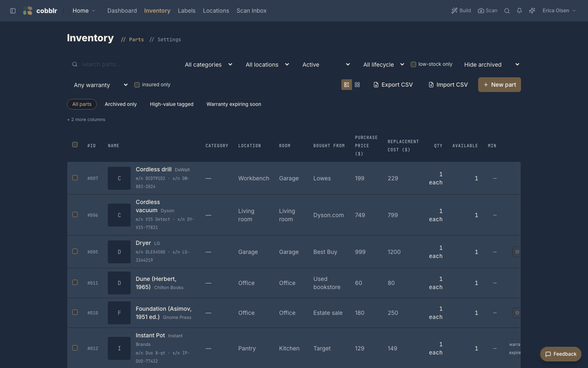Expand the Home workspace dropdown

[x=84, y=11]
